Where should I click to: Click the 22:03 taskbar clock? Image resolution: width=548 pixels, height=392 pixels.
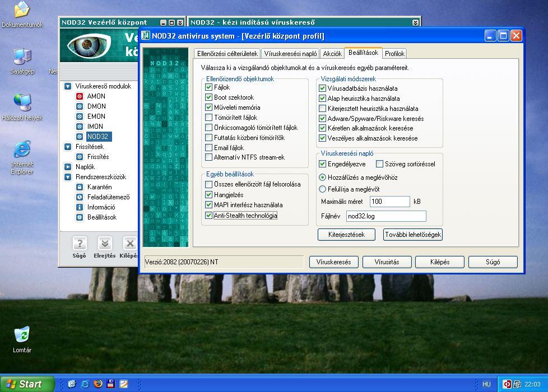532,384
